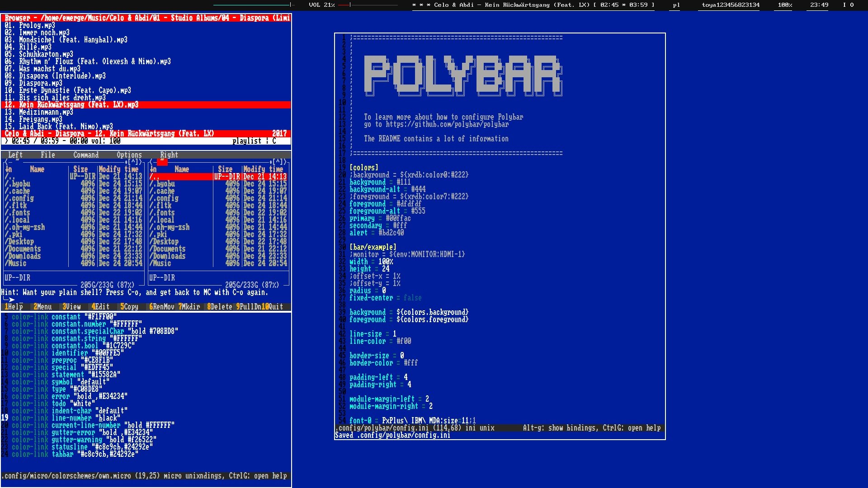Open the File dropdown menu
The width and height of the screenshot is (868, 488).
tap(48, 155)
